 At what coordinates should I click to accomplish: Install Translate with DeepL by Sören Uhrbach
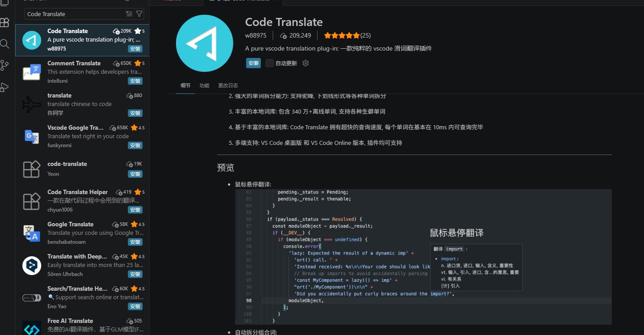(x=135, y=274)
